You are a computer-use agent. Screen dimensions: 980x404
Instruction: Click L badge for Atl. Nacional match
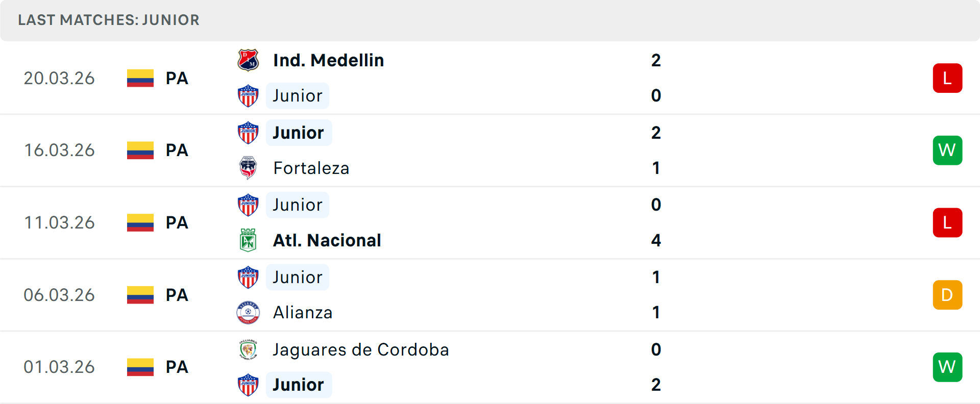(x=947, y=223)
